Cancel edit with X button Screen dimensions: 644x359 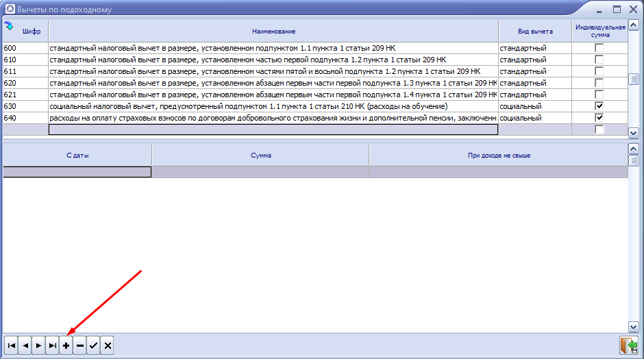[x=107, y=346]
